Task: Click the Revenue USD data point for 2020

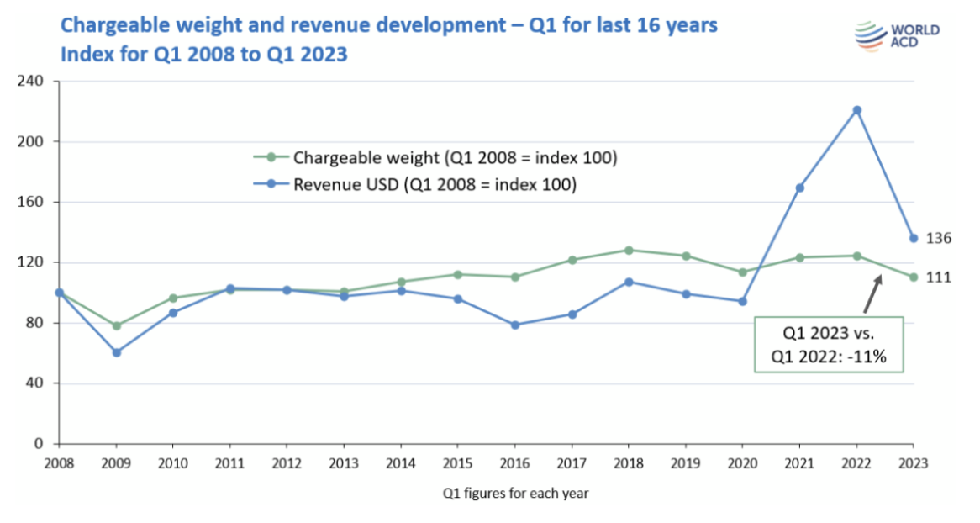Action: point(742,302)
